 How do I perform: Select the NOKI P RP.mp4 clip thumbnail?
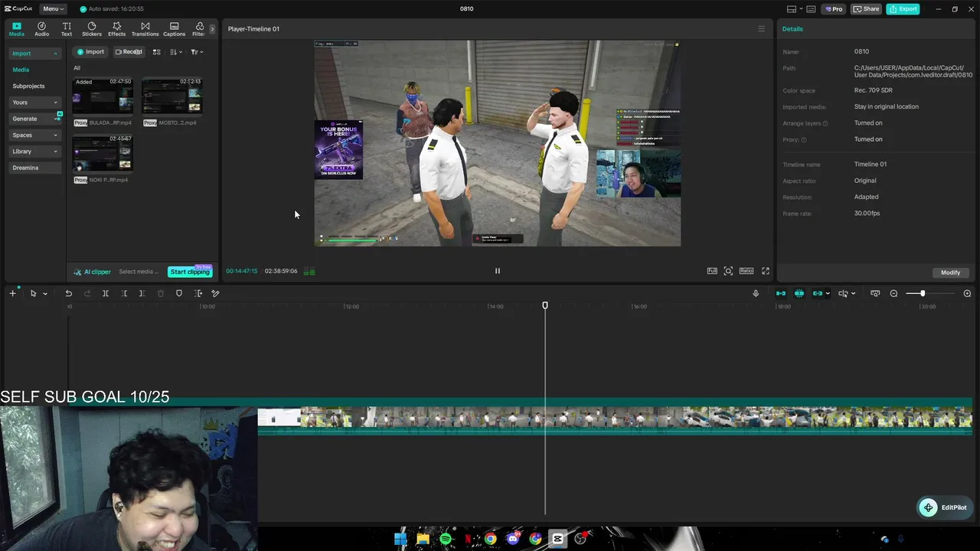click(103, 153)
